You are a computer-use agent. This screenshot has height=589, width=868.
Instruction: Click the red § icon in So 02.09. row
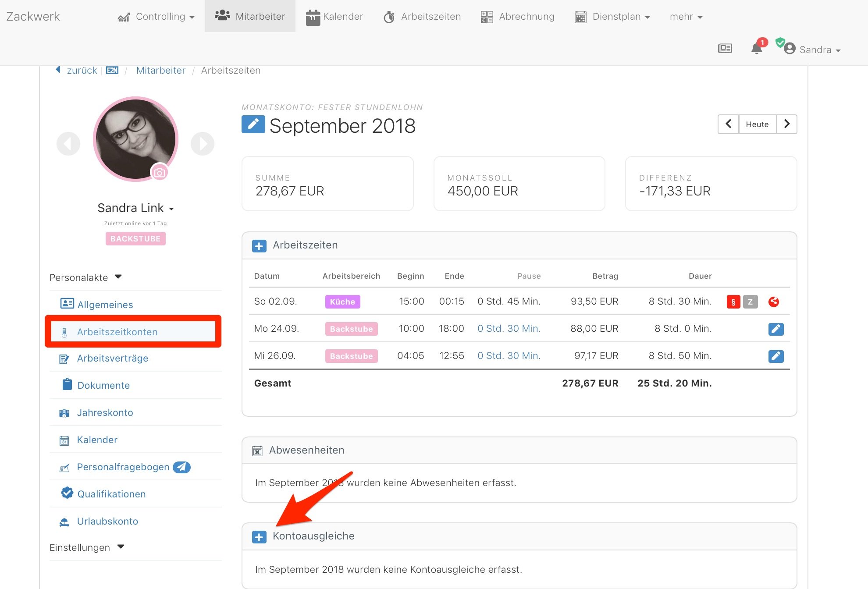733,302
